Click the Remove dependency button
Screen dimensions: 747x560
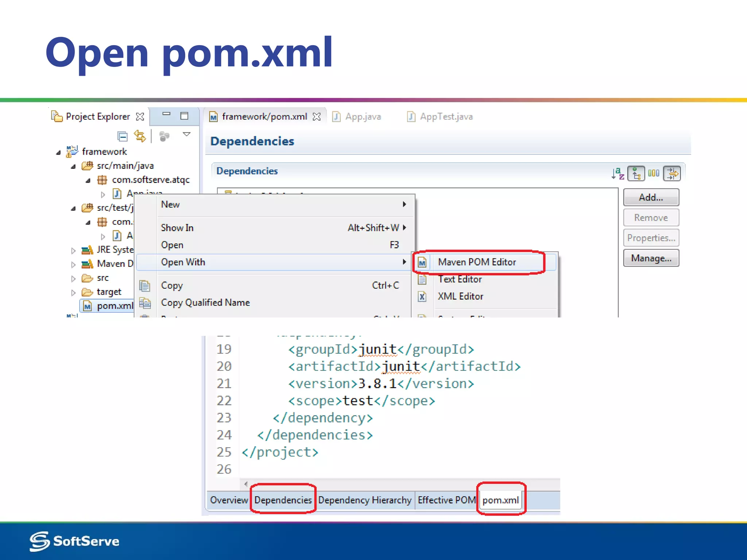[651, 218]
